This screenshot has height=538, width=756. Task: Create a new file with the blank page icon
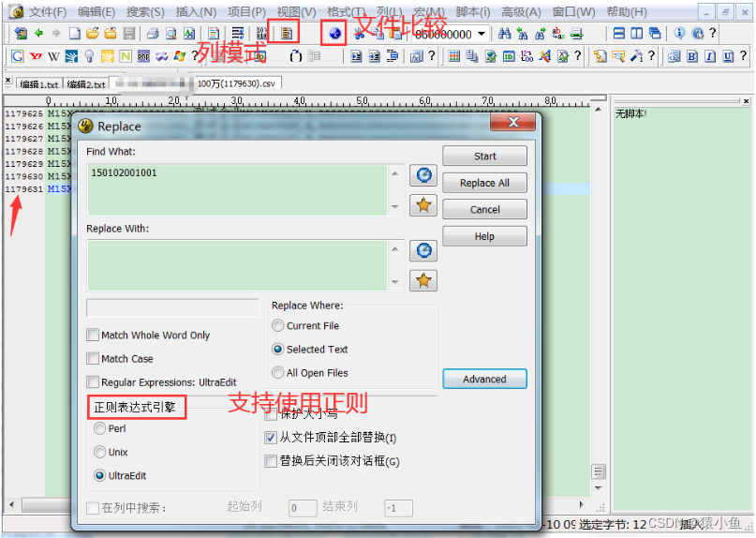pos(74,34)
